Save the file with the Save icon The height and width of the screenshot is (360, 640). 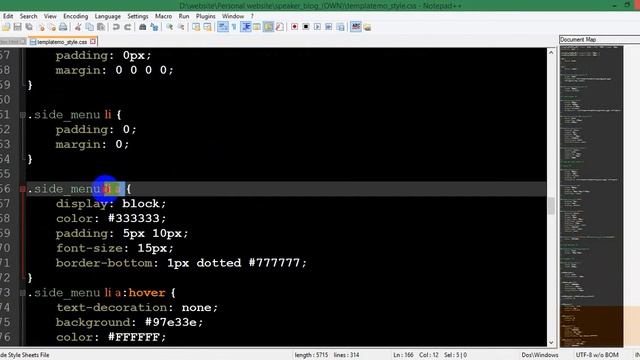pyautogui.click(x=17, y=27)
